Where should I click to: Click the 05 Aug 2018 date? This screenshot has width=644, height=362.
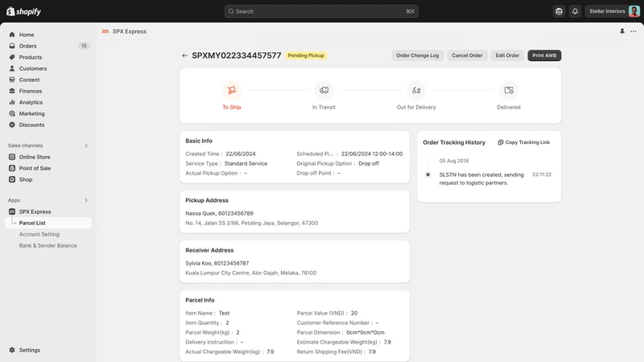click(454, 161)
